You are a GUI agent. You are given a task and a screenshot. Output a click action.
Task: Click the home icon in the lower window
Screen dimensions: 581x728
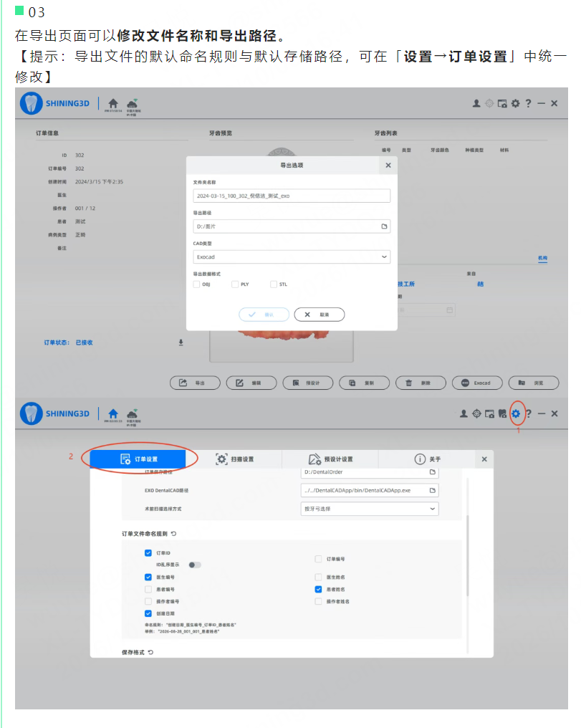coord(113,413)
